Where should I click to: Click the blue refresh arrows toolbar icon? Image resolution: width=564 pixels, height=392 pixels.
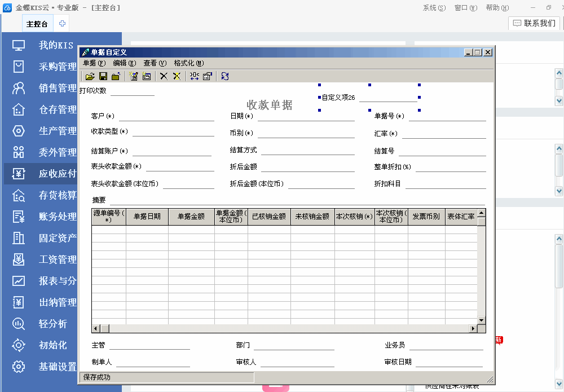[x=225, y=76]
